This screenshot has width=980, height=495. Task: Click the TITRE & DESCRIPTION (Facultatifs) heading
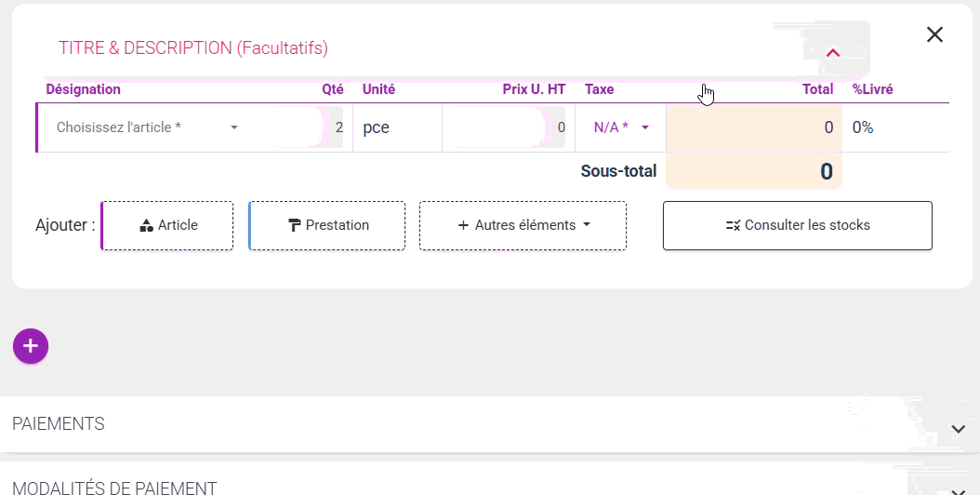pyautogui.click(x=193, y=47)
